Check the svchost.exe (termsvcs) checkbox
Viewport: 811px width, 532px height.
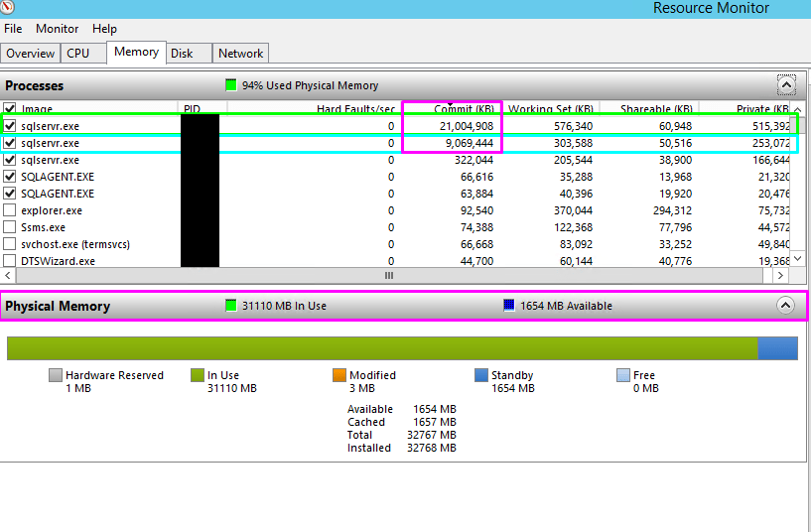[x=9, y=244]
